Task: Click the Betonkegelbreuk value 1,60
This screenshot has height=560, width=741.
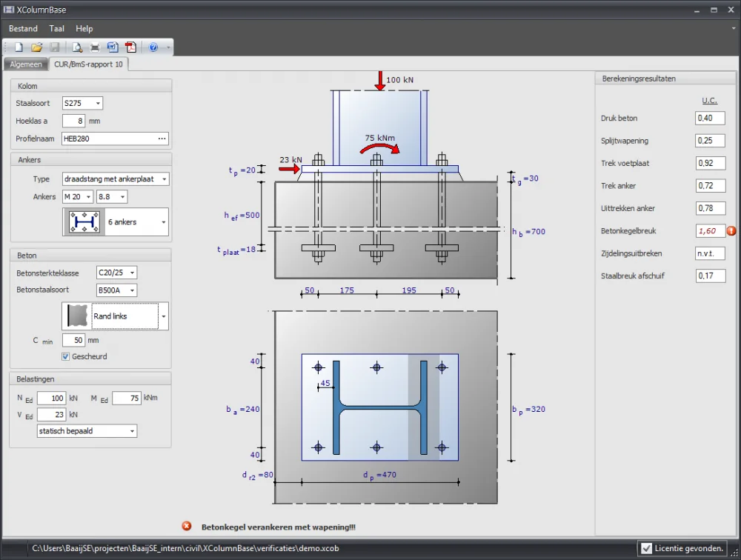Action: click(711, 230)
